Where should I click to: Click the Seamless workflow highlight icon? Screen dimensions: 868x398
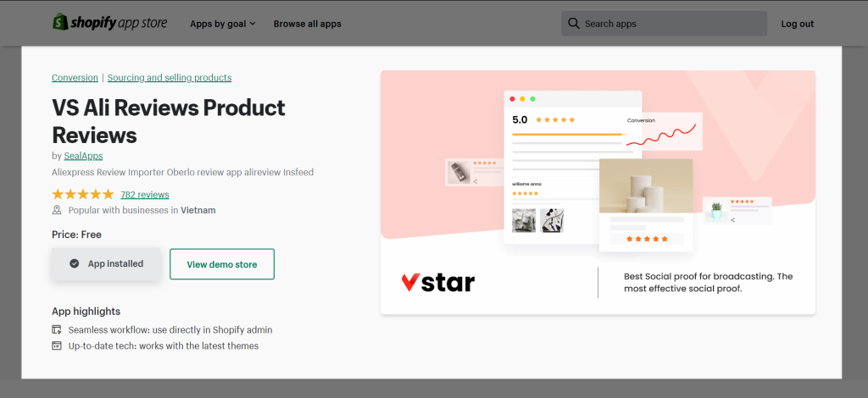coord(57,330)
